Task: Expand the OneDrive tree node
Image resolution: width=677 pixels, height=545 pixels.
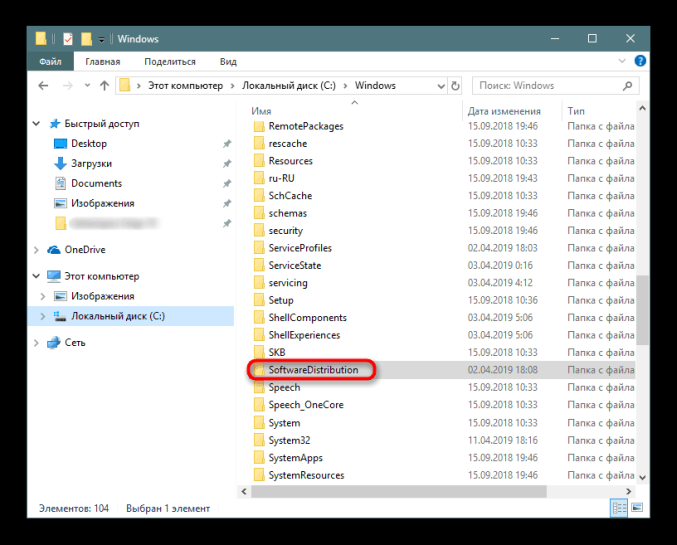Action: point(37,250)
